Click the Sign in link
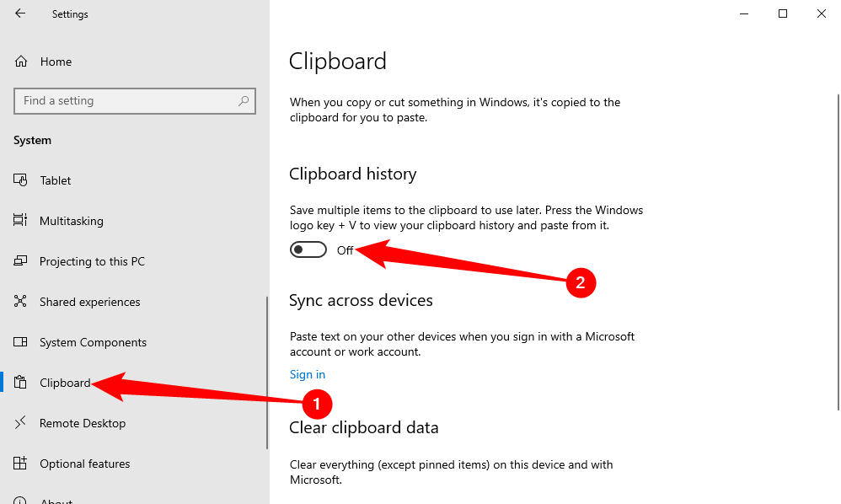841x504 pixels. point(308,374)
